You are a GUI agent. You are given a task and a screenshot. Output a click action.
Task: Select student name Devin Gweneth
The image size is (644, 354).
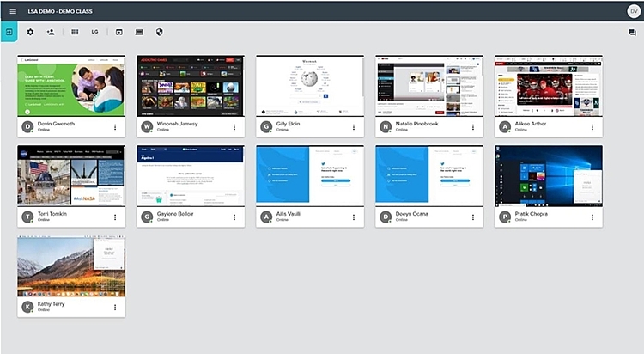(x=57, y=124)
